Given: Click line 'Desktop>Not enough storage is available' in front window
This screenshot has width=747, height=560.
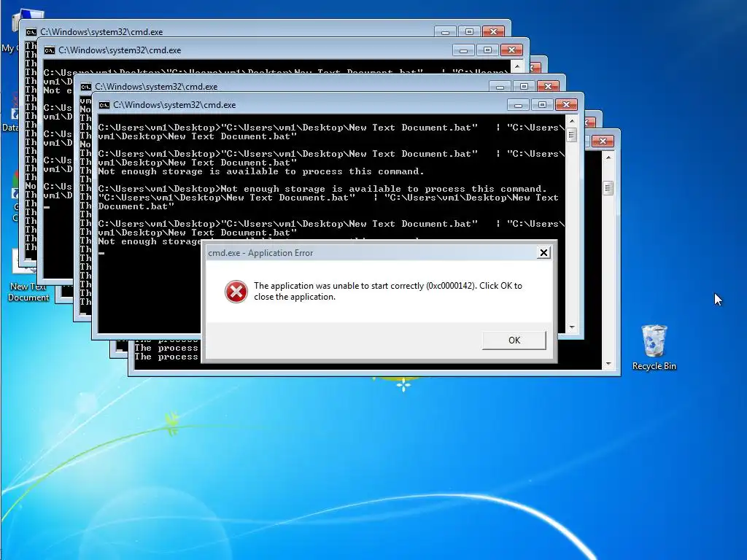Looking at the screenshot, I should coord(322,189).
